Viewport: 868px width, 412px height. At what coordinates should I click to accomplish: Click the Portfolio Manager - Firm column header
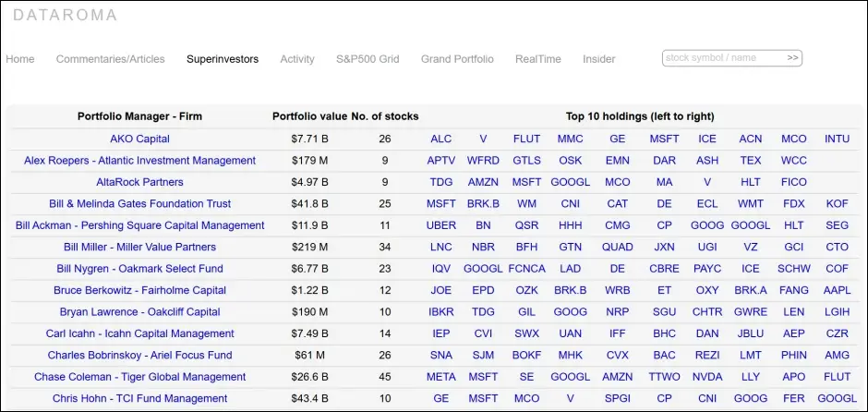pyautogui.click(x=139, y=116)
